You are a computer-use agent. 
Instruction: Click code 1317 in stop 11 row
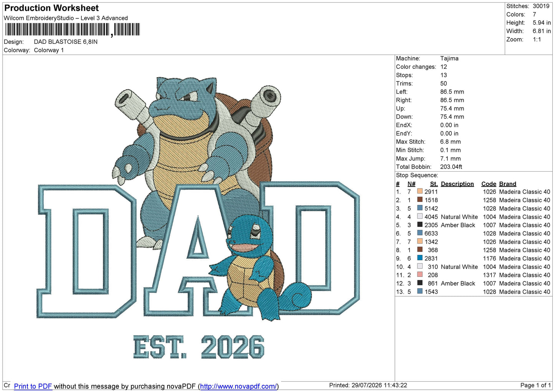(489, 275)
